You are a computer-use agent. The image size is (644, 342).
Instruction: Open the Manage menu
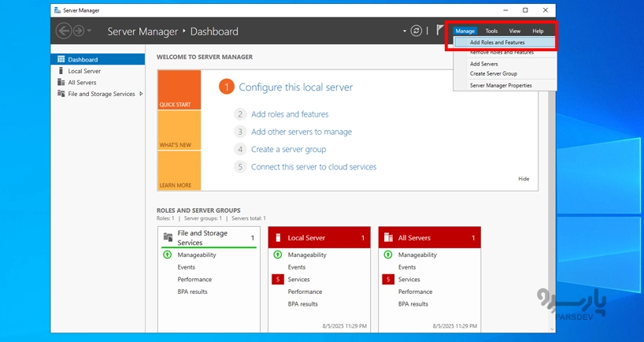[465, 31]
